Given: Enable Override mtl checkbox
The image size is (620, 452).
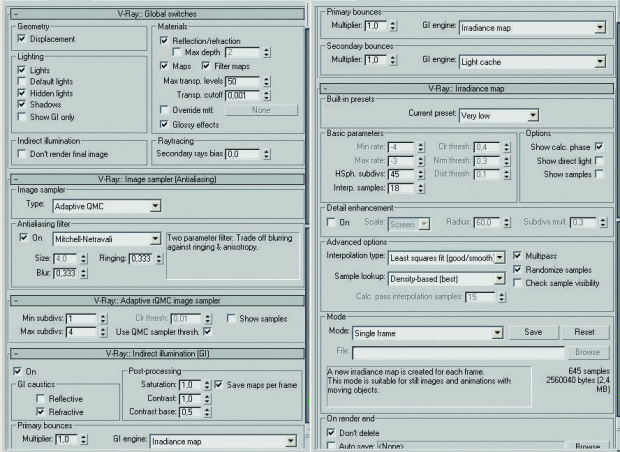Looking at the screenshot, I should 164,110.
